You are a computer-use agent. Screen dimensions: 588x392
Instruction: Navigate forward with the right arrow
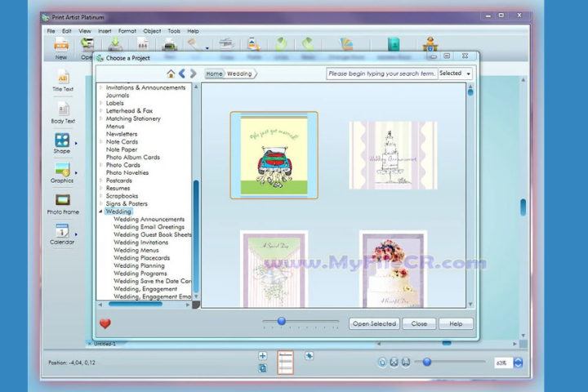pyautogui.click(x=193, y=73)
